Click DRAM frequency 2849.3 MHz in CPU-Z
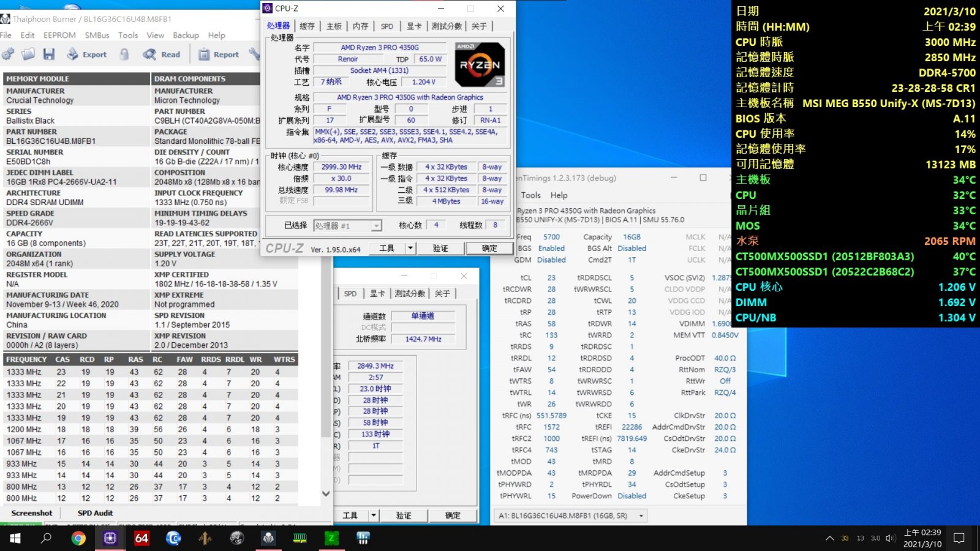The image size is (980, 551). point(375,365)
